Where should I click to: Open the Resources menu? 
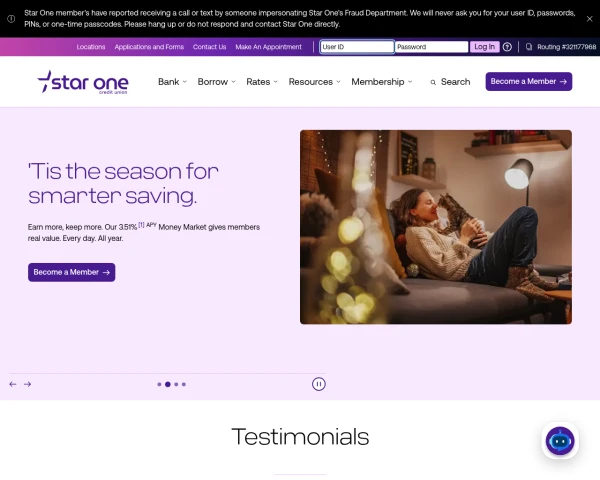coord(314,82)
